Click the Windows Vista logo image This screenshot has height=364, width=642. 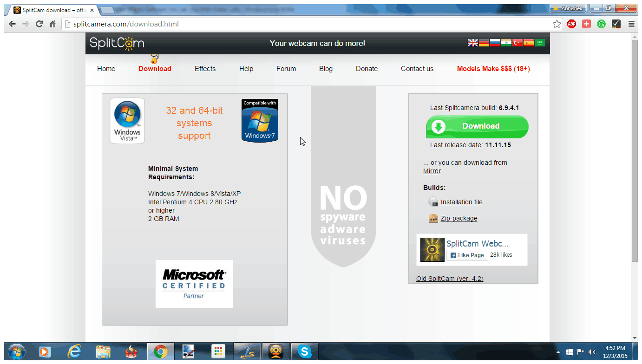coord(127,120)
